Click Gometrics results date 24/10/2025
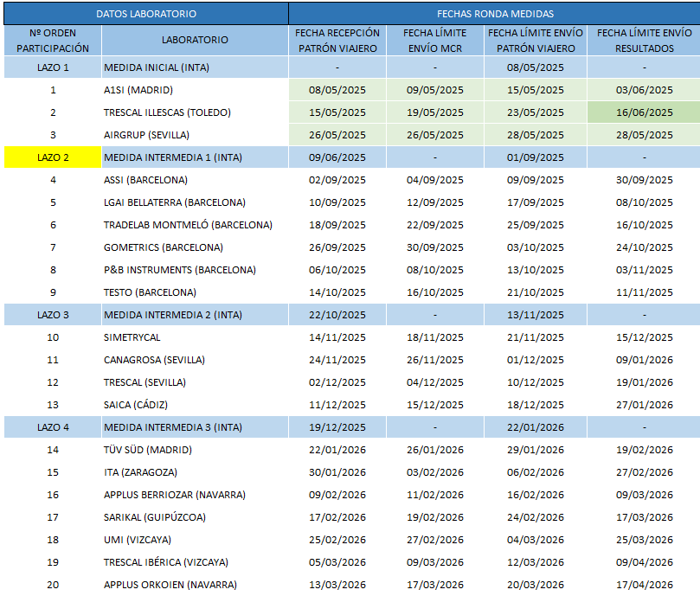 [645, 247]
